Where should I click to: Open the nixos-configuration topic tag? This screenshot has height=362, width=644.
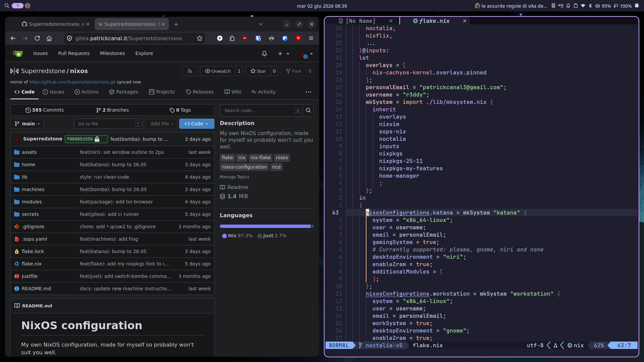click(244, 167)
